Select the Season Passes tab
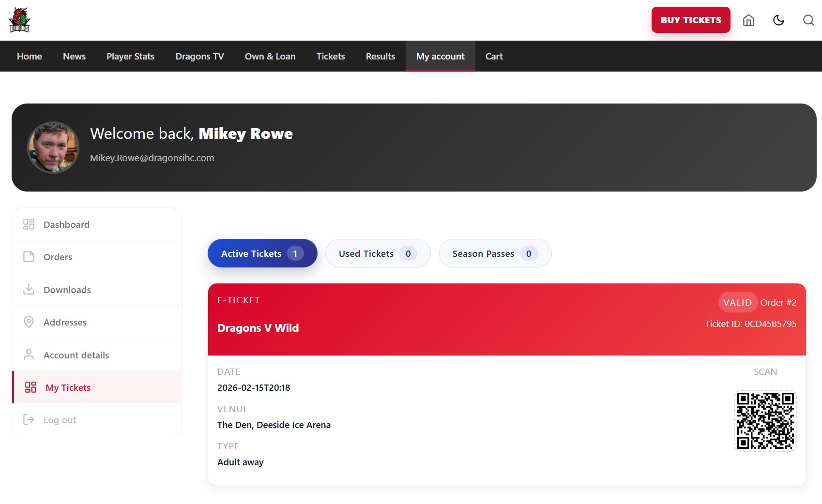 point(495,253)
